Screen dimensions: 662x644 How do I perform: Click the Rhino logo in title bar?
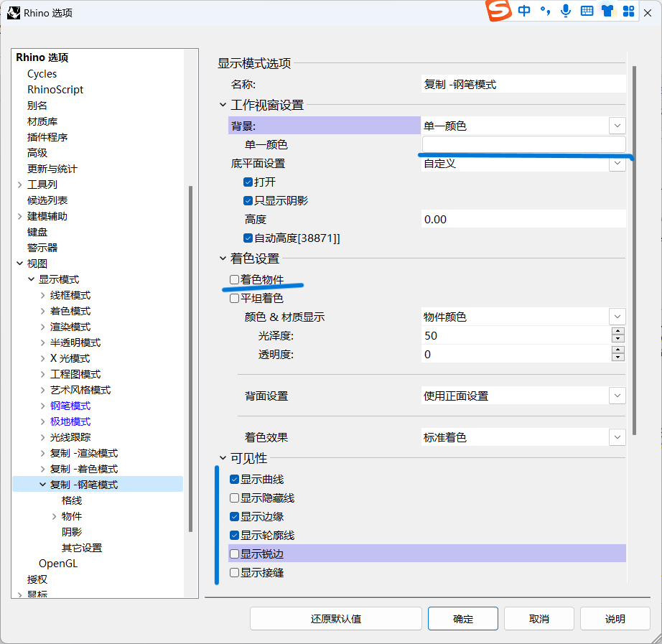tap(14, 13)
